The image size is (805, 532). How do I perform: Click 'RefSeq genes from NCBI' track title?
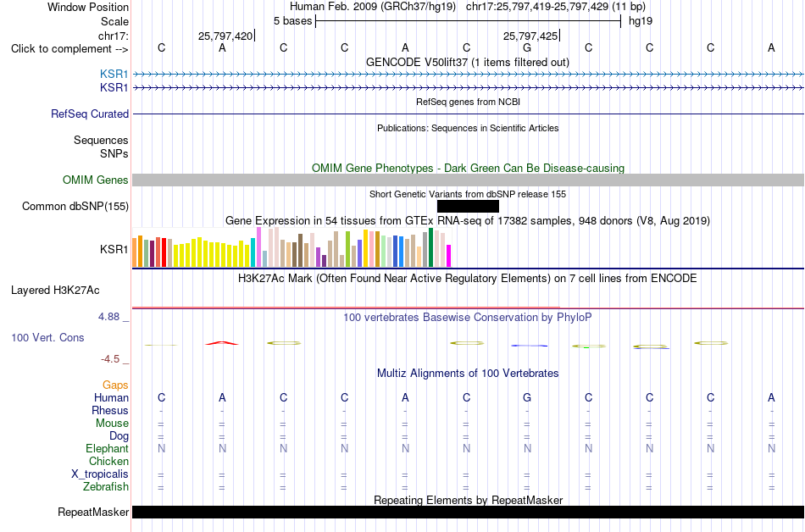pos(468,102)
